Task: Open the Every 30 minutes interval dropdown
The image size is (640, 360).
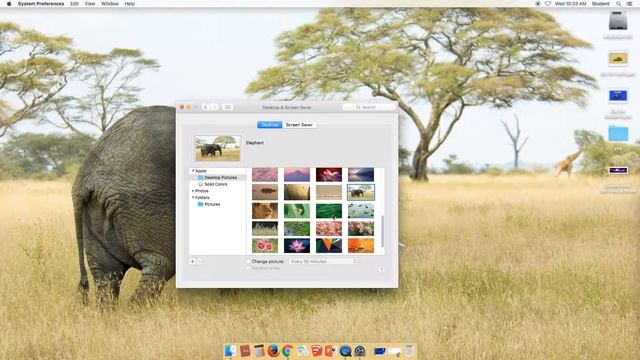Action: [323, 261]
